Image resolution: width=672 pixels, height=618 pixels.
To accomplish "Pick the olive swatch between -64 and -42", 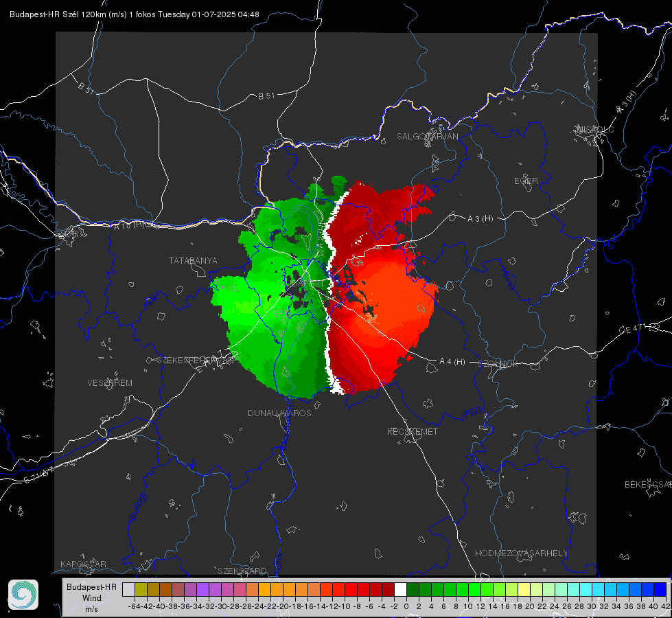I will click(141, 590).
